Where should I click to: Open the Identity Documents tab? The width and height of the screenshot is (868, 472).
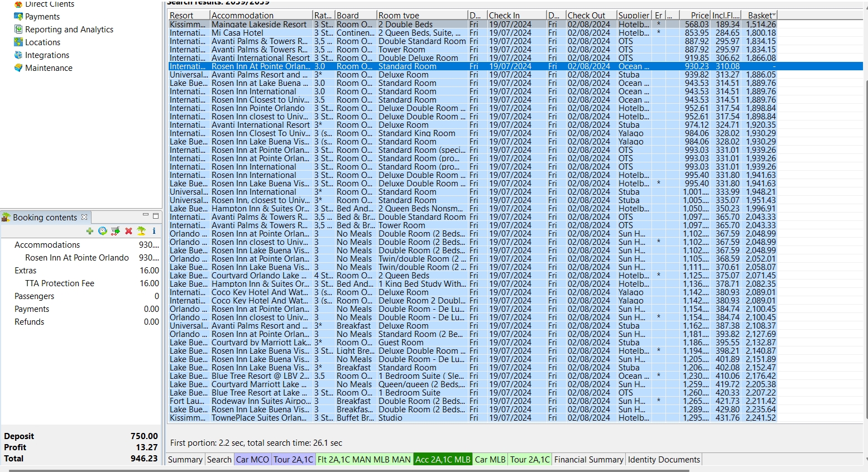tap(664, 460)
